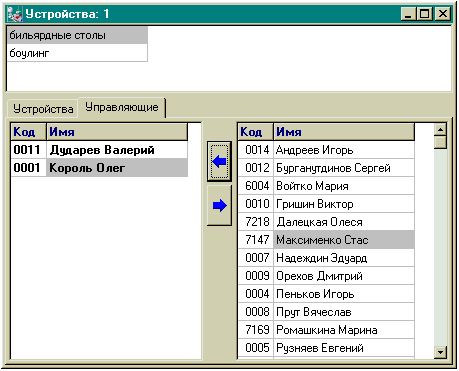
Task: Select Андреев Игорь in right table
Action: point(344,150)
